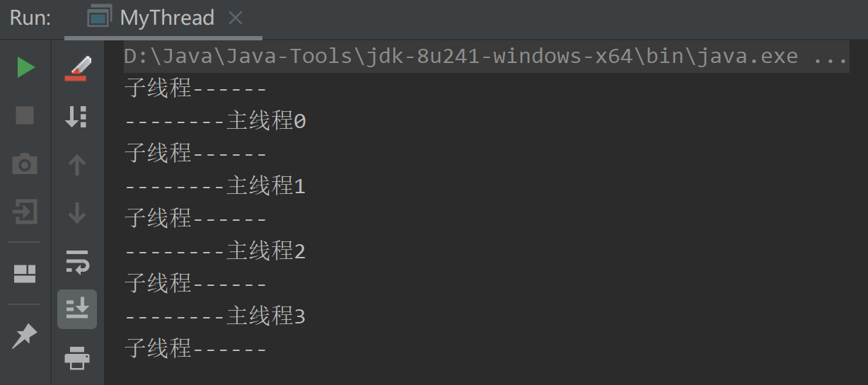This screenshot has width=868, height=385.
Task: Click the 主线程0 output line
Action: [216, 122]
